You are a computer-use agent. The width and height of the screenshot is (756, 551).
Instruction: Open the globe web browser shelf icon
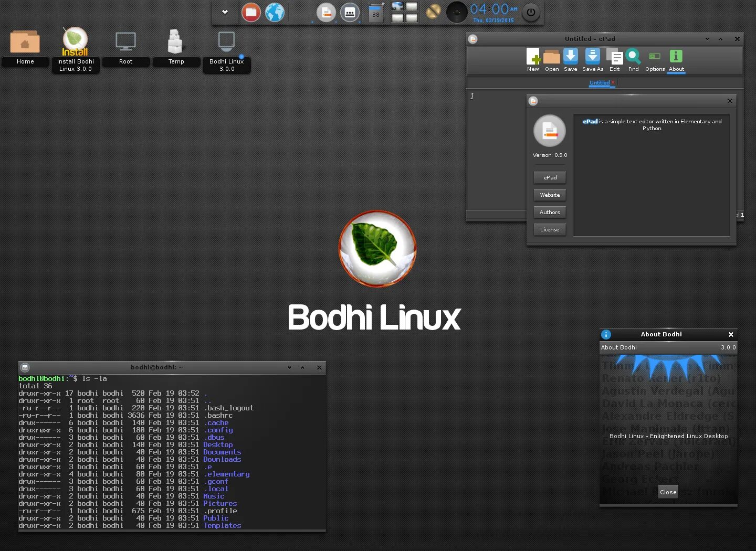275,12
